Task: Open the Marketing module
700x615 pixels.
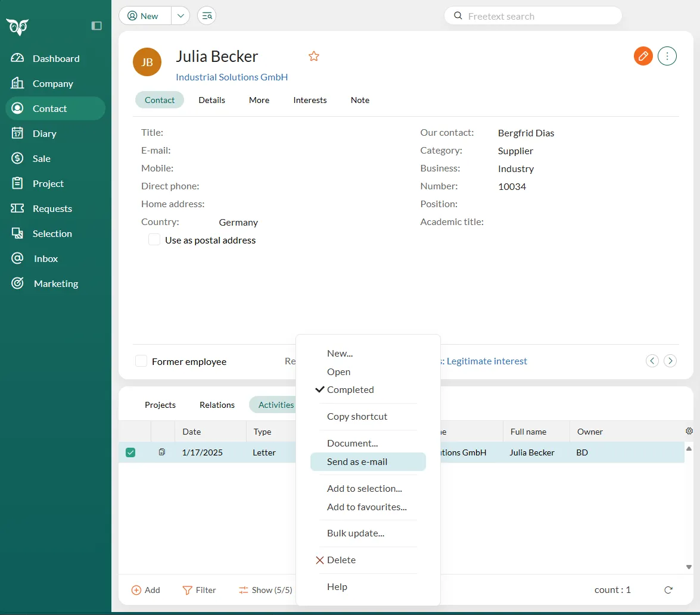Action: click(55, 283)
